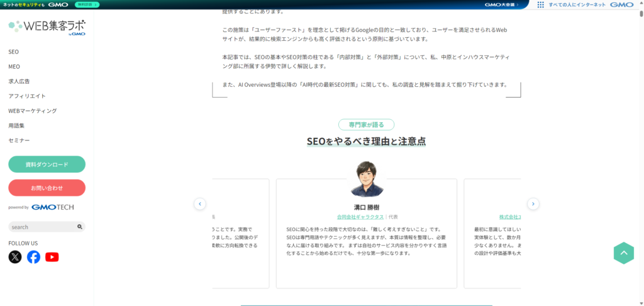The image size is (644, 306).
Task: Select MEO in the sidebar menu
Action: coord(14,66)
